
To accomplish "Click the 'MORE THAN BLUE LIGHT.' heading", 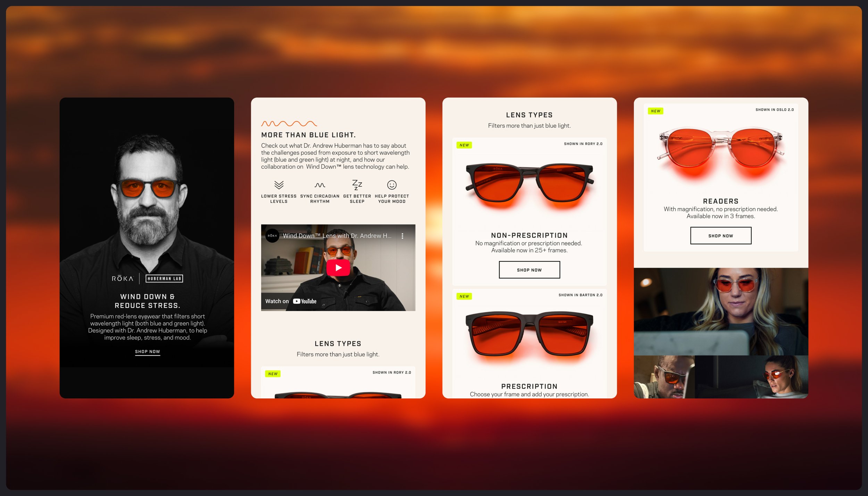I will click(308, 135).
